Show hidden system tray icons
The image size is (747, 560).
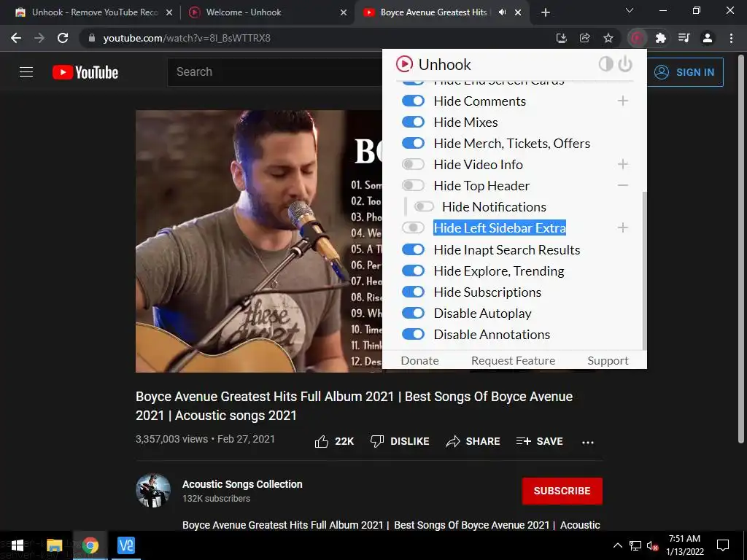coord(617,545)
